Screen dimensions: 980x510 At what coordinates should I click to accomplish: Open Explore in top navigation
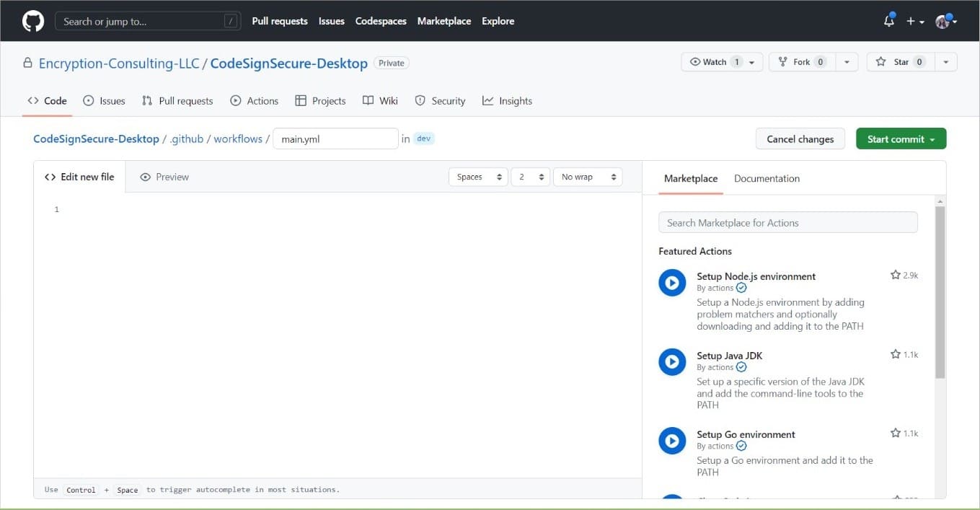pos(498,21)
